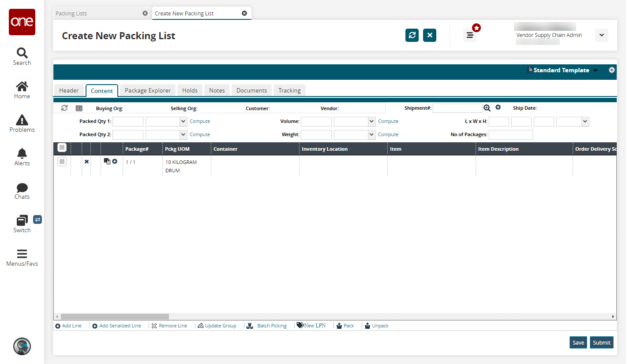The image size is (626, 364).
Task: Toggle the select-all header checkbox
Action: (x=62, y=148)
